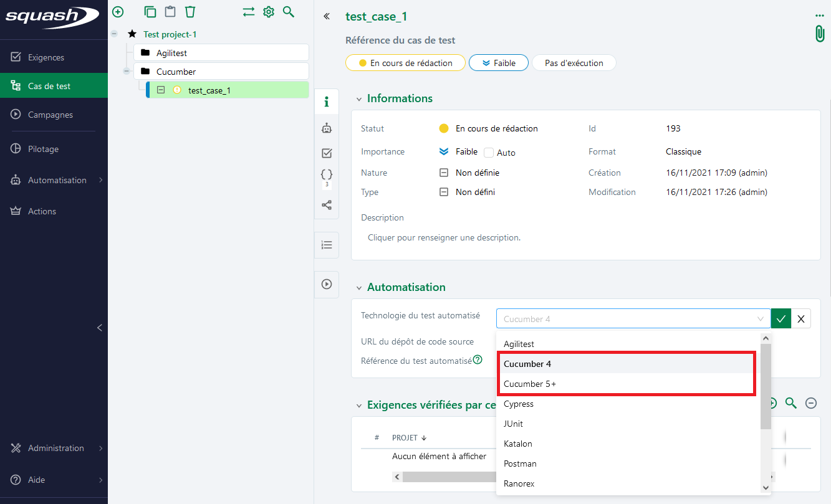
Task: Open the robot automation side tab
Action: pos(327,128)
